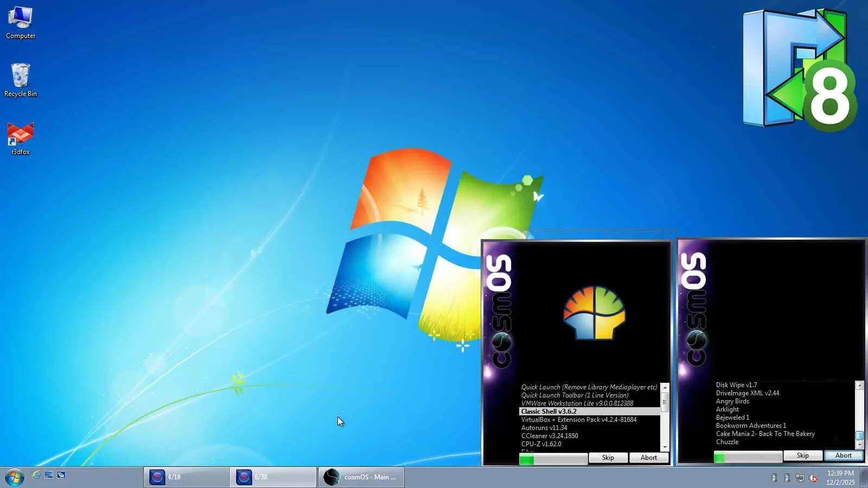
Task: Click Abort in the right installer window
Action: pyautogui.click(x=844, y=455)
